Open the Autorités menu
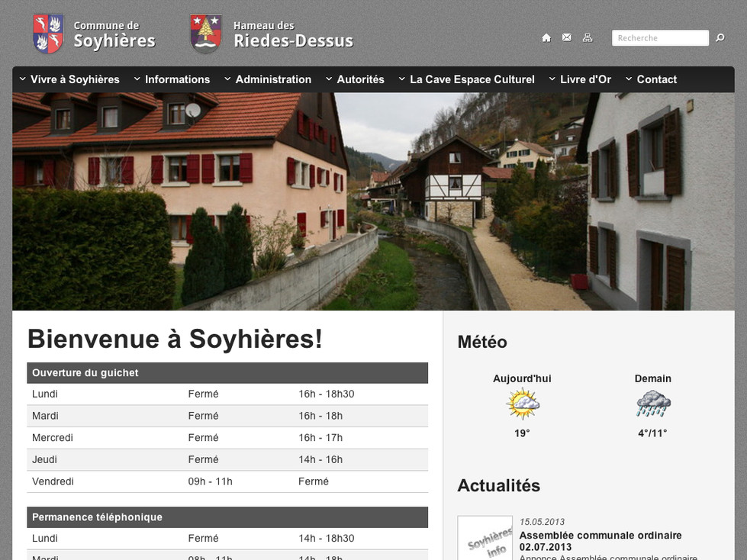The height and width of the screenshot is (560, 747). point(360,79)
